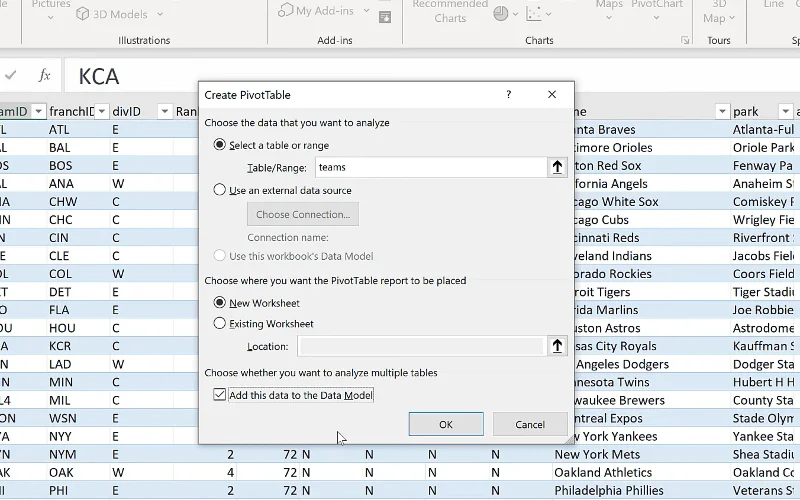Image resolution: width=800 pixels, height=500 pixels.
Task: Expand the pie chart dropdown arrow
Action: (x=515, y=14)
